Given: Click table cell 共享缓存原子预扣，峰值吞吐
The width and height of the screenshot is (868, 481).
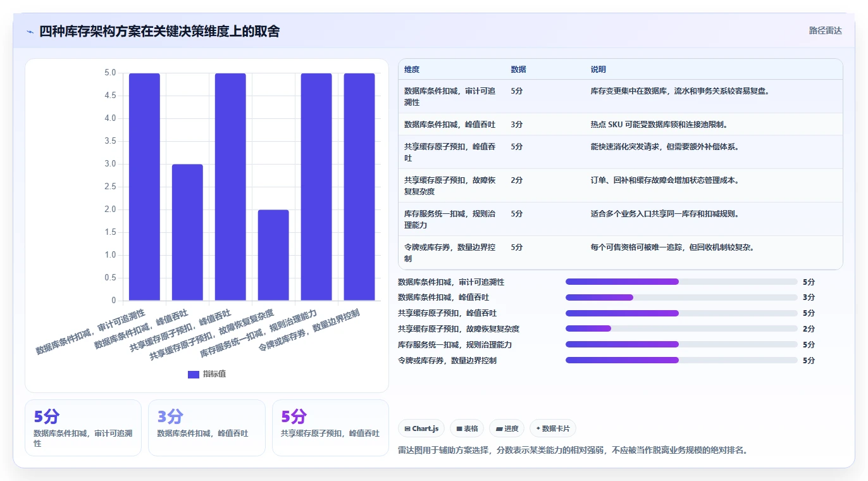Looking at the screenshot, I should click(x=450, y=153).
